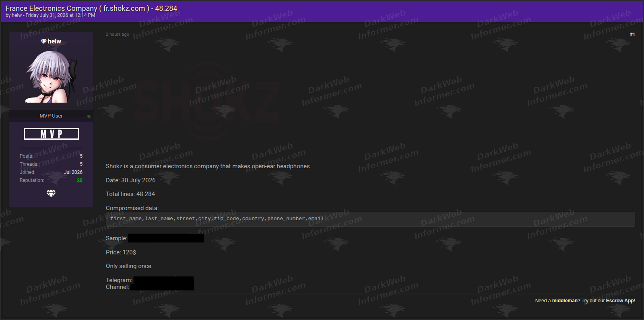Click the 'Channel:' label

click(x=118, y=287)
